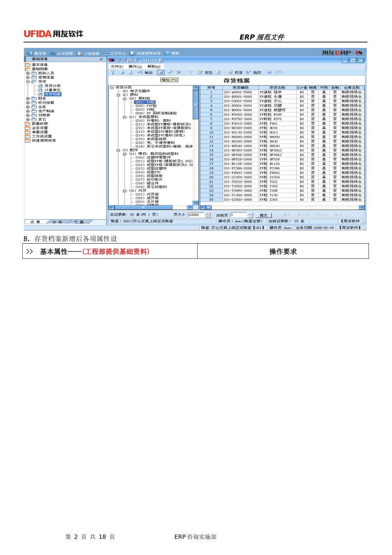Switch to the 业务 tab at bottom
The image size is (392, 555).
(x=57, y=222)
